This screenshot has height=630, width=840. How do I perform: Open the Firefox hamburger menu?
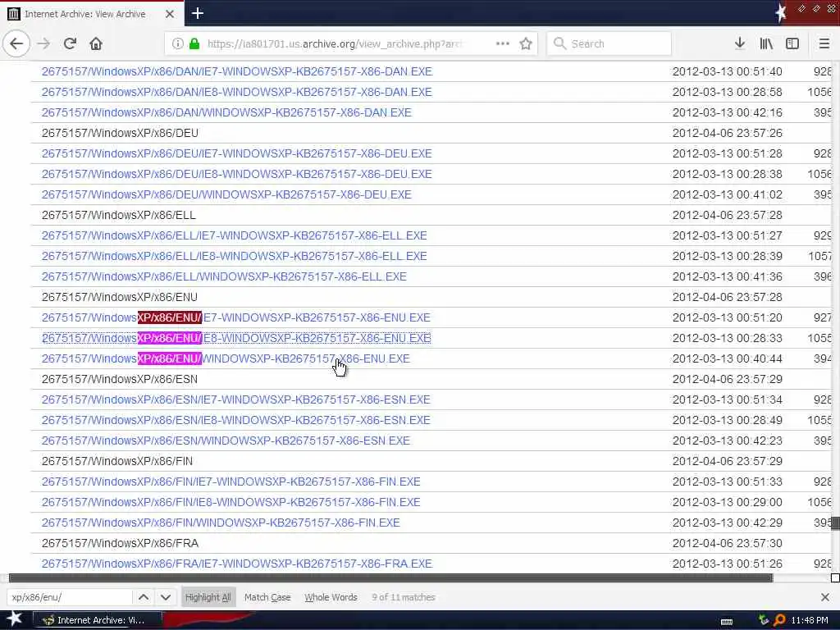pos(824,43)
